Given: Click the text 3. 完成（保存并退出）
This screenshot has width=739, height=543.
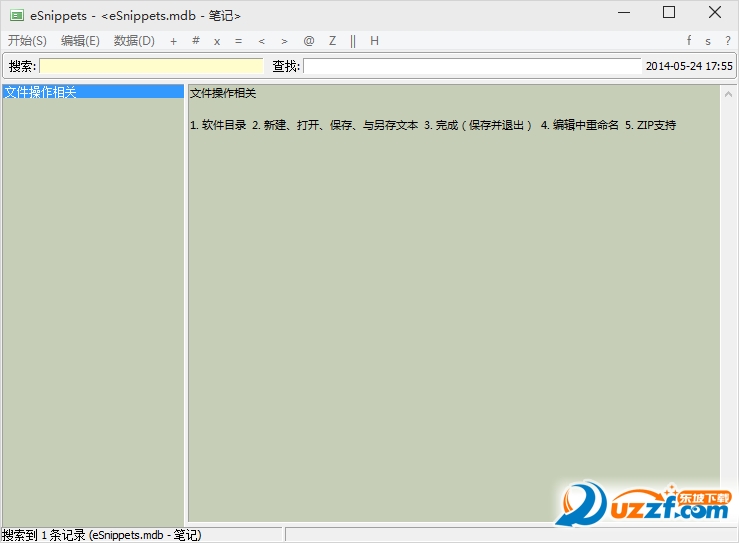Looking at the screenshot, I should [x=478, y=125].
